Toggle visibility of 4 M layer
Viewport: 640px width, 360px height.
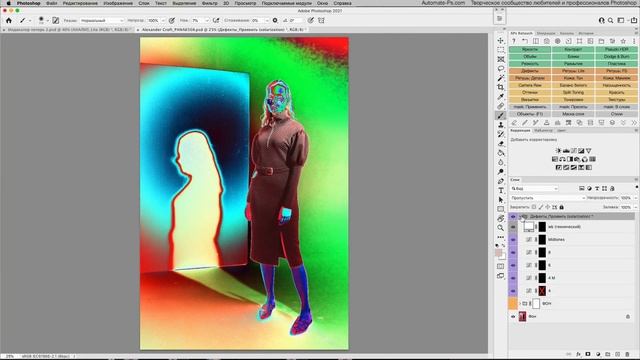point(513,278)
